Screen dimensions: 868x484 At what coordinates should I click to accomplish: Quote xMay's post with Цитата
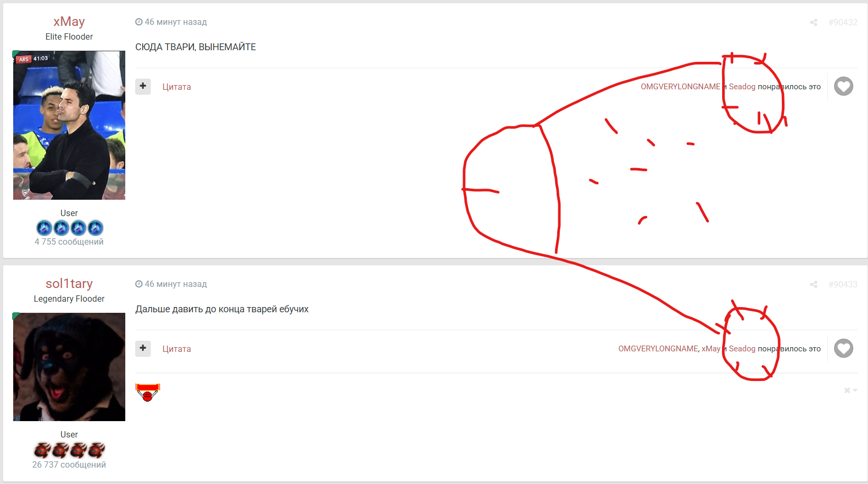177,87
